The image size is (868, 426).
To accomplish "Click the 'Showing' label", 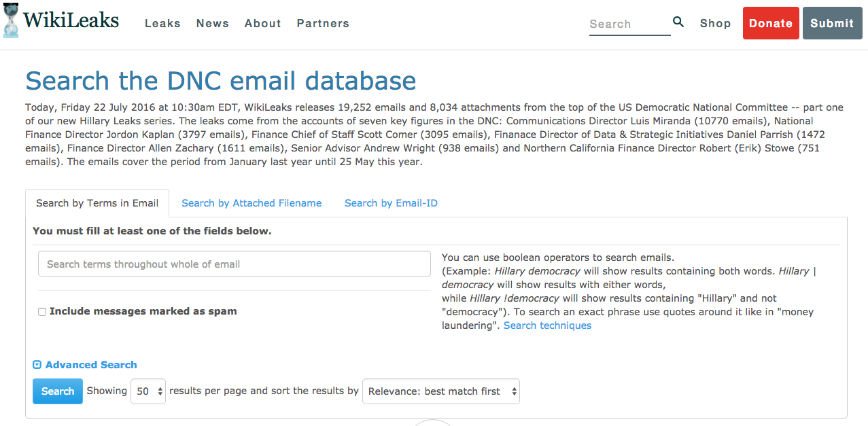I will [x=107, y=391].
